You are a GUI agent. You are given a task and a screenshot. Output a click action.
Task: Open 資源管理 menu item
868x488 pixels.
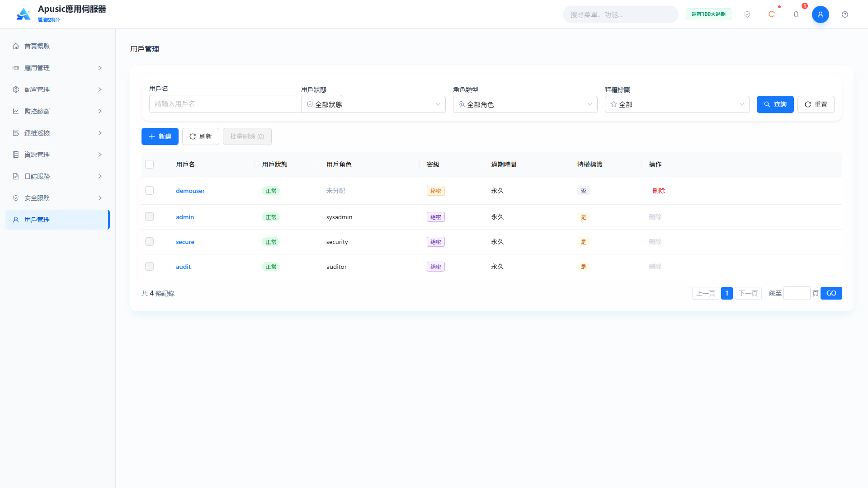pos(57,155)
